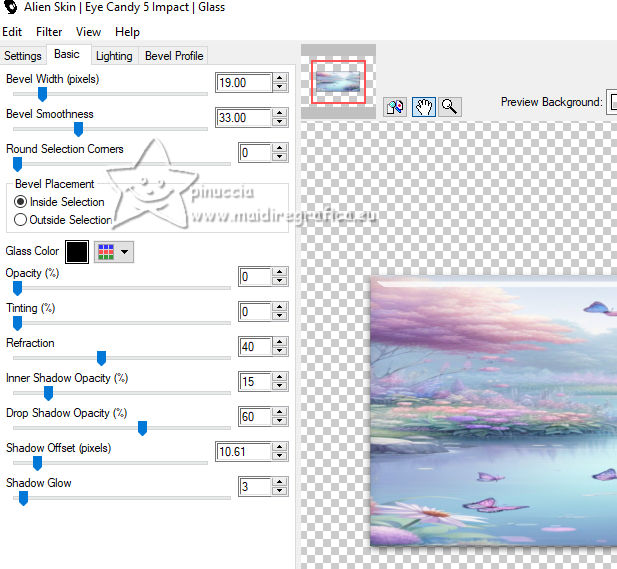Click the Tinting value field
Screen dimensions: 617x569
(x=255, y=312)
